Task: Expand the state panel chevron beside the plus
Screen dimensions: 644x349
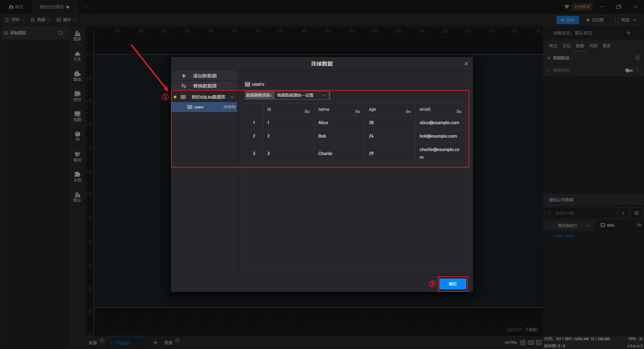Action: [x=637, y=33]
